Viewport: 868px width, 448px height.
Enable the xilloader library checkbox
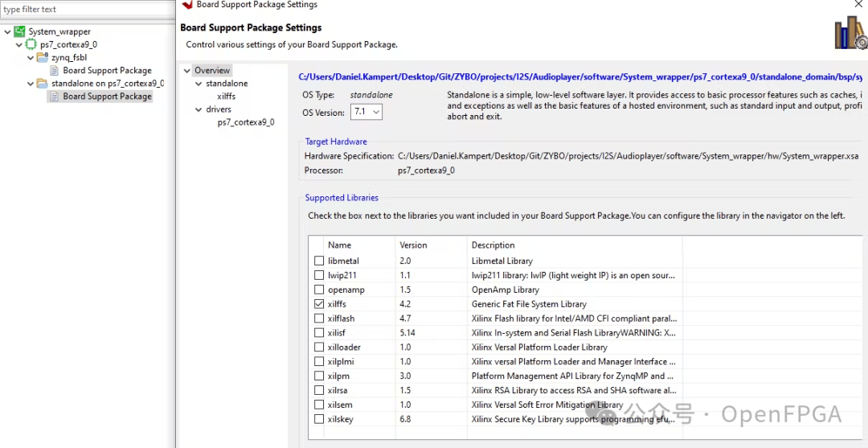click(x=319, y=347)
